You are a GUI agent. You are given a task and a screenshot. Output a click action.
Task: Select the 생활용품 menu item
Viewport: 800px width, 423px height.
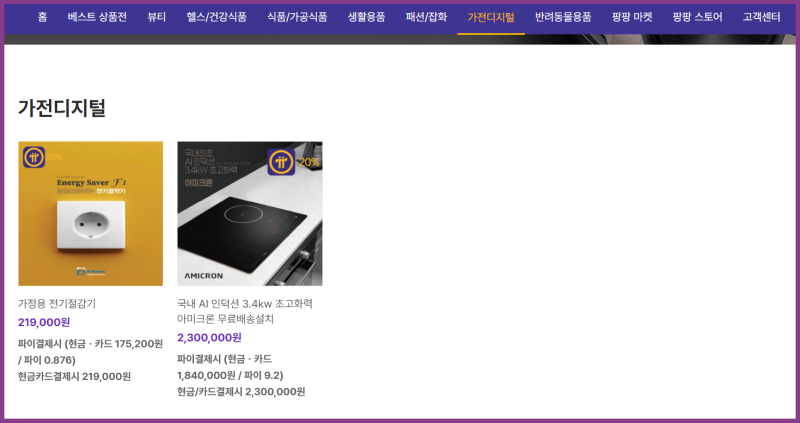click(x=366, y=17)
